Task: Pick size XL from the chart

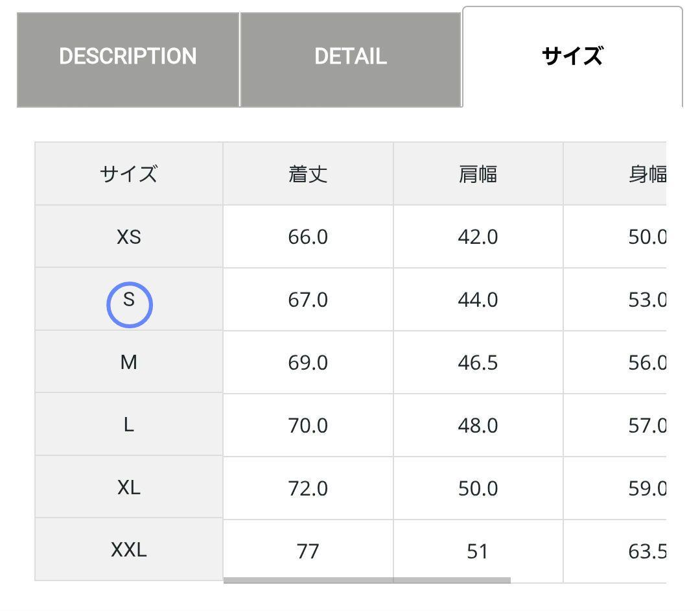Action: point(129,488)
